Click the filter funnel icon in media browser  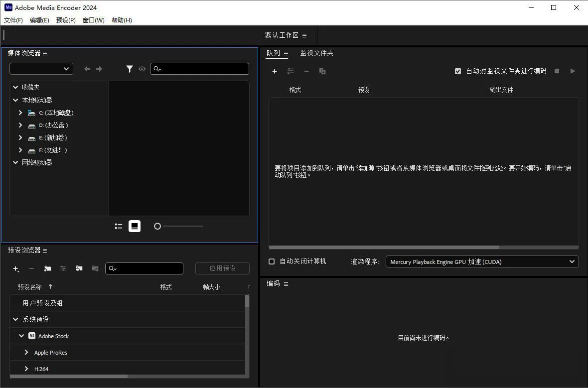130,69
